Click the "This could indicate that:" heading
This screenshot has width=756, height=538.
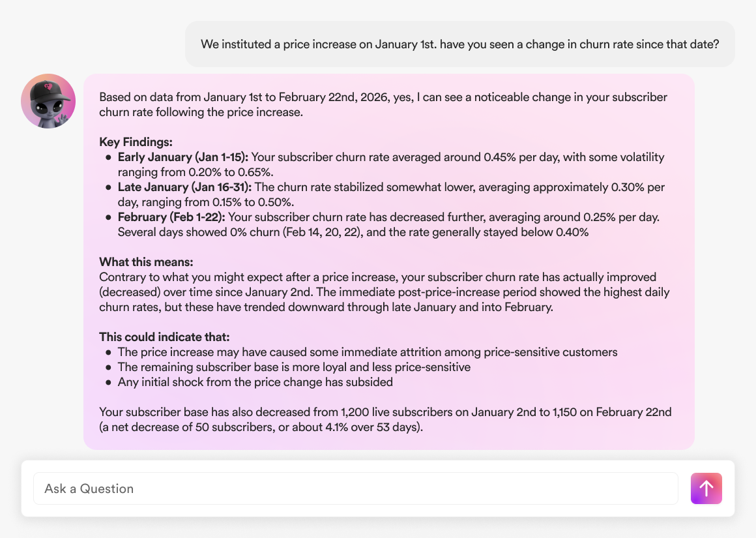coord(164,337)
